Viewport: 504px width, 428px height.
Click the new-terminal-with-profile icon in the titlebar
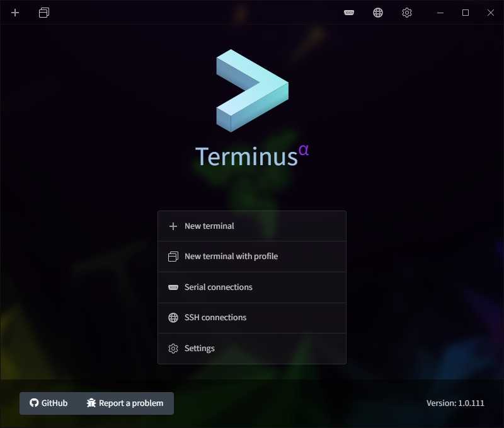point(43,13)
